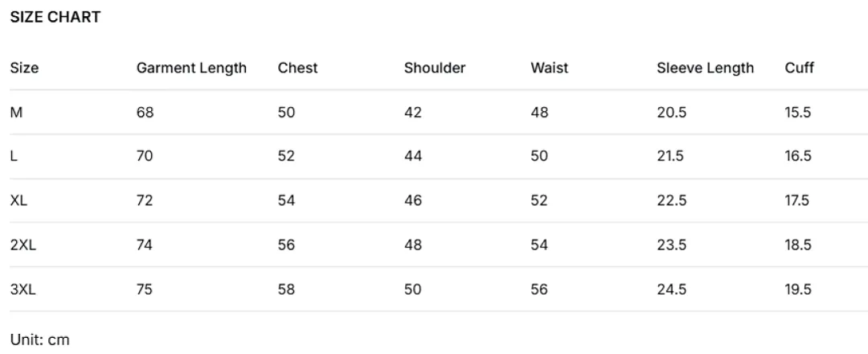
Task: Click the Cuff column header
Action: point(800,68)
